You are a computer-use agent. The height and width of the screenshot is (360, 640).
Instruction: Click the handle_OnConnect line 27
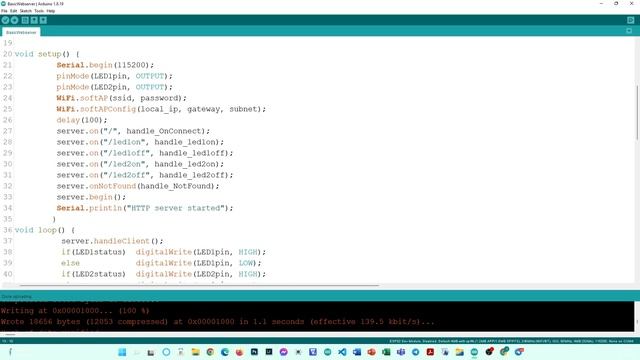pos(133,131)
